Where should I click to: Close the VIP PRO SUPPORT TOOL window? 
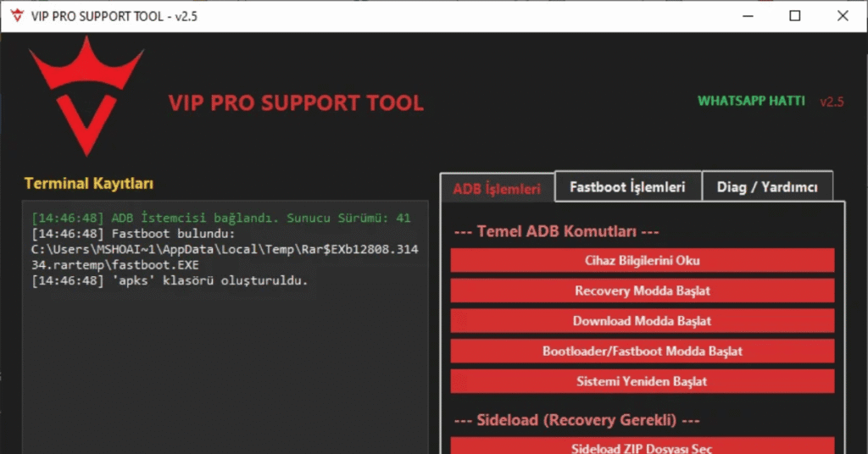[x=843, y=16]
